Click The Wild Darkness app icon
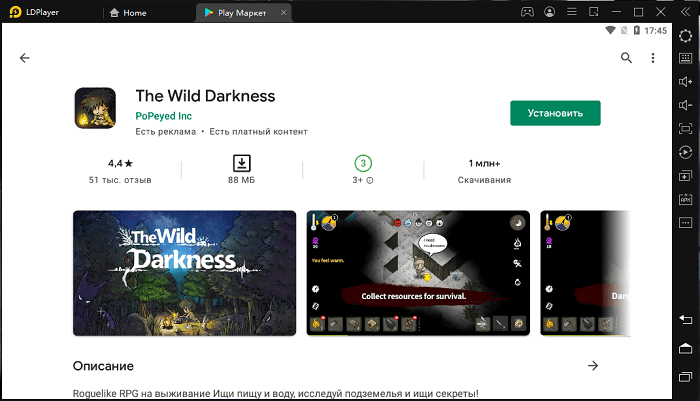This screenshot has height=401, width=700. 95,108
